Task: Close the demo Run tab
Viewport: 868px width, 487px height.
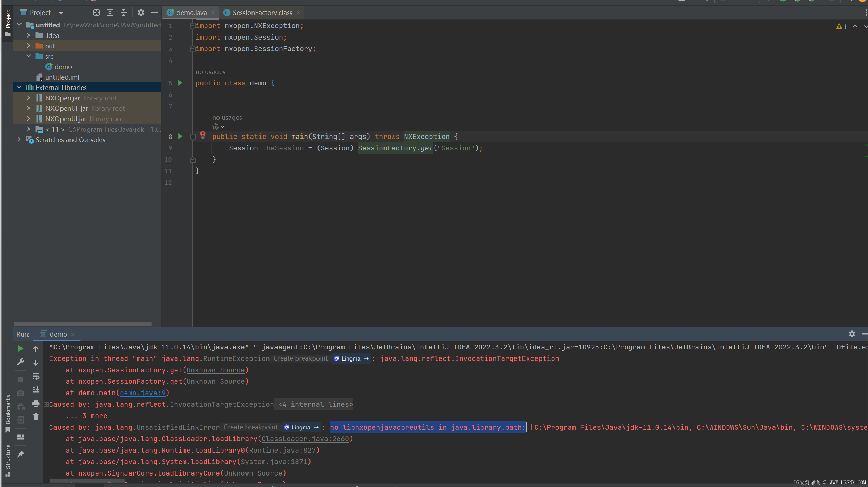Action: point(73,335)
